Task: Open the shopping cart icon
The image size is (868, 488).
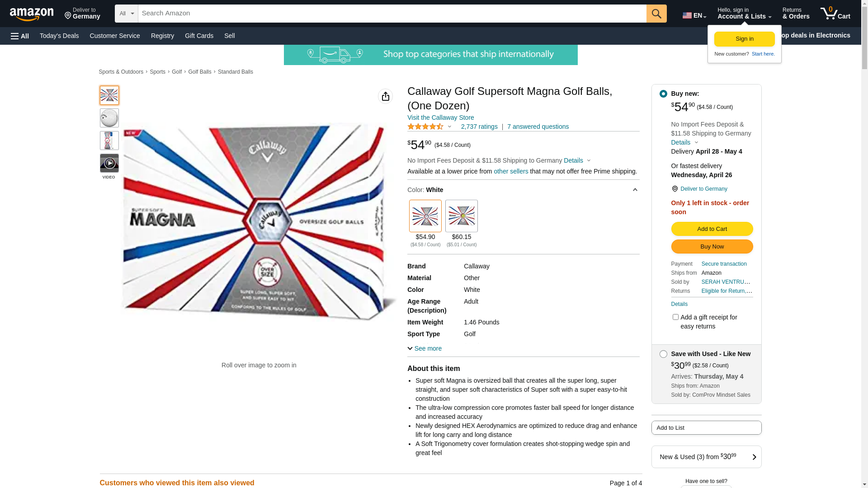Action: (x=835, y=14)
